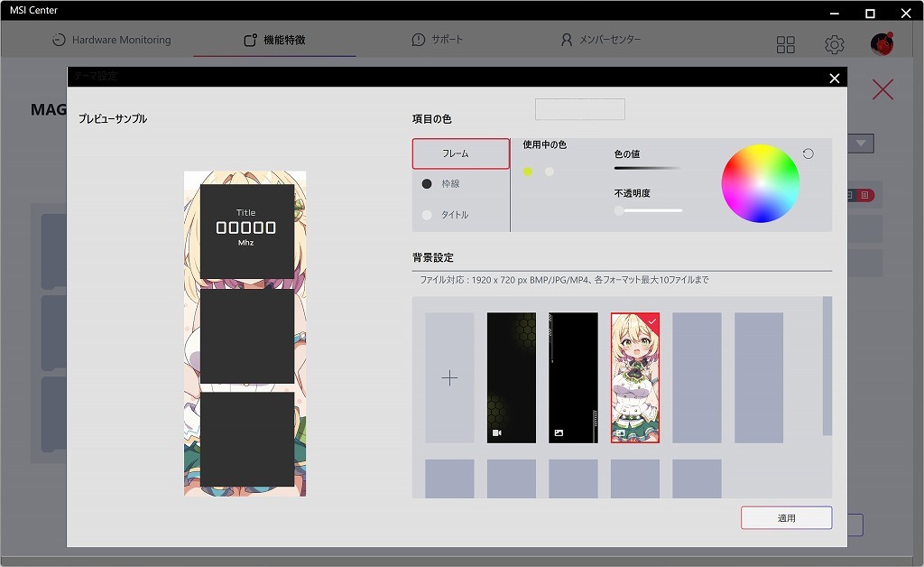Close the red X panel behind dialog
924x567 pixels.
[x=882, y=89]
